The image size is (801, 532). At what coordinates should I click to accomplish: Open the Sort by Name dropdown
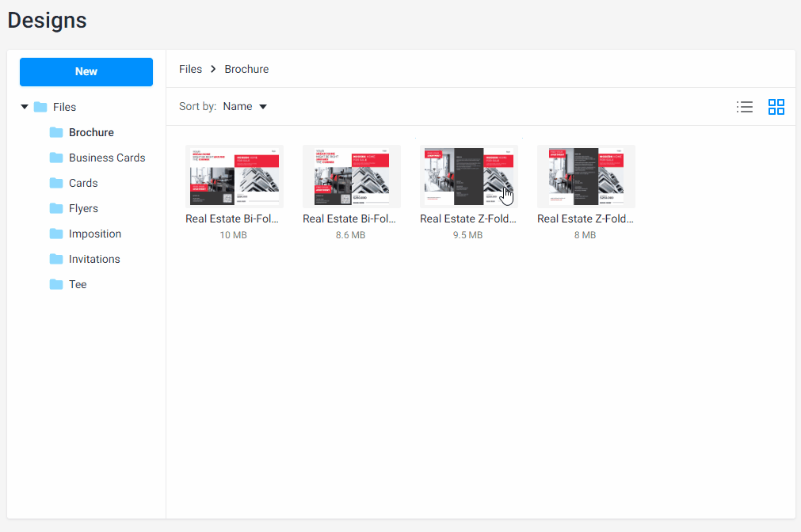coord(245,107)
